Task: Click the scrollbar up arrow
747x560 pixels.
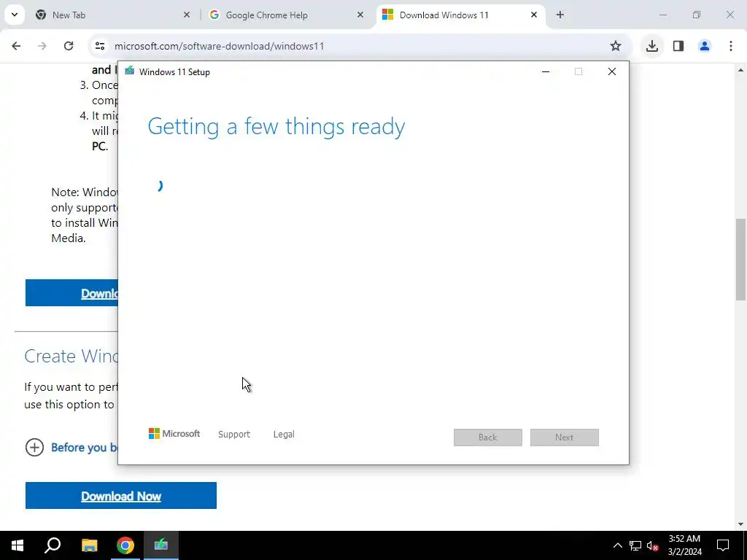Action: pyautogui.click(x=740, y=70)
